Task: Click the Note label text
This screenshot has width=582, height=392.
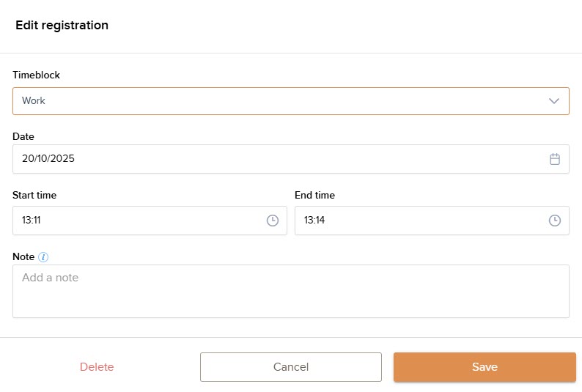Action: 23,257
